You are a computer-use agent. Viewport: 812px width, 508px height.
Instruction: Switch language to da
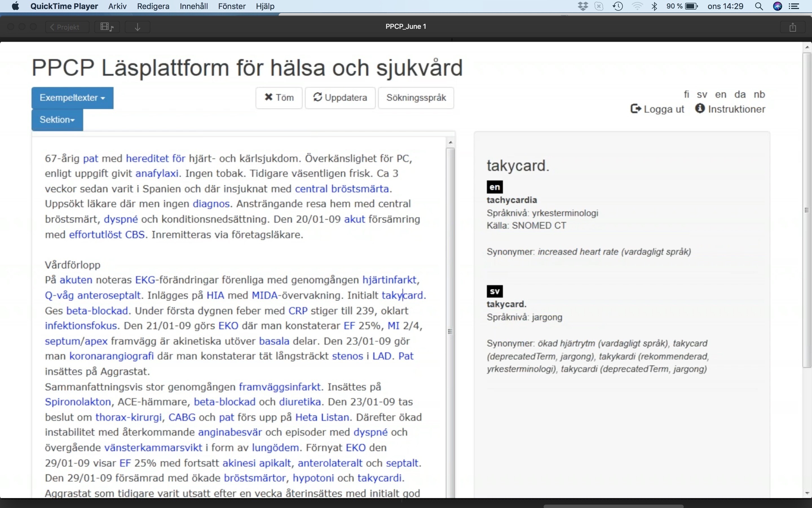[740, 95]
